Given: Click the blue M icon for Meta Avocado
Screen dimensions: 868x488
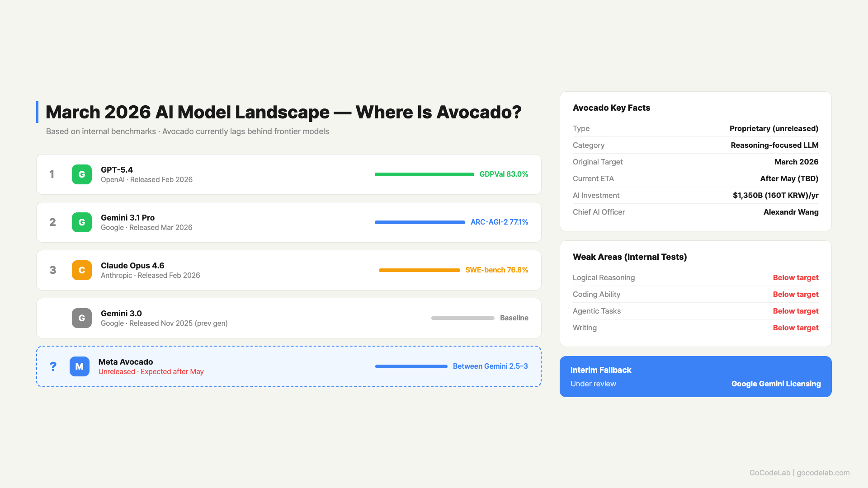Looking at the screenshot, I should click(80, 366).
